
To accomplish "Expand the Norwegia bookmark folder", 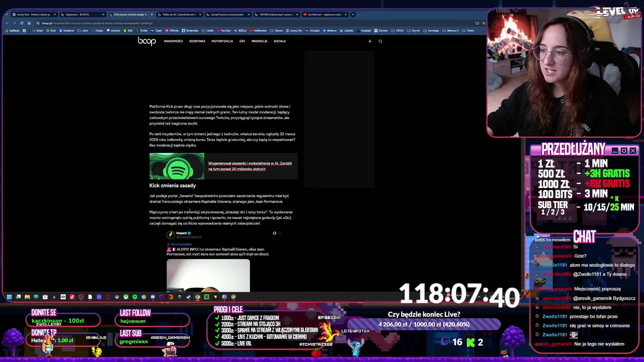I will [431, 31].
